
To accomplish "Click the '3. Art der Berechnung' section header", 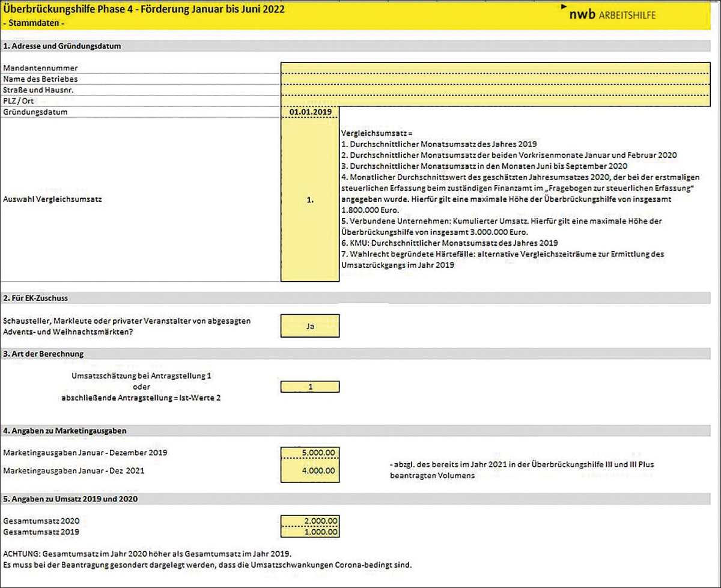I will 43,354.
